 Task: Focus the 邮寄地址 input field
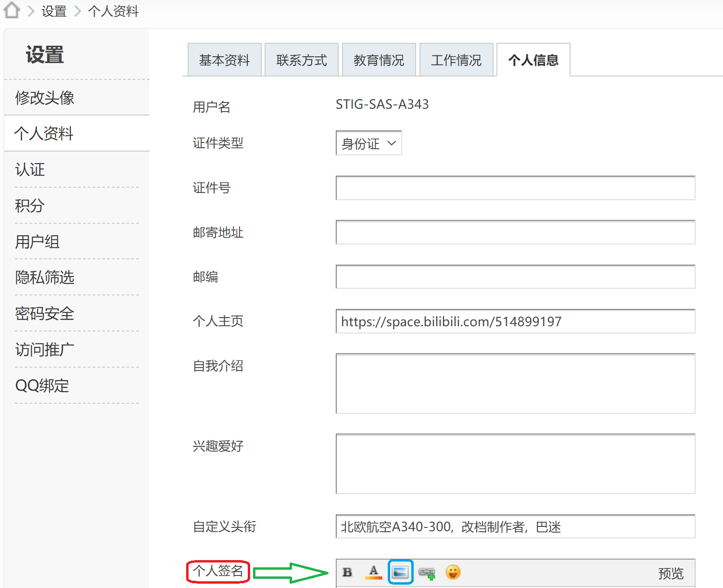click(x=515, y=232)
